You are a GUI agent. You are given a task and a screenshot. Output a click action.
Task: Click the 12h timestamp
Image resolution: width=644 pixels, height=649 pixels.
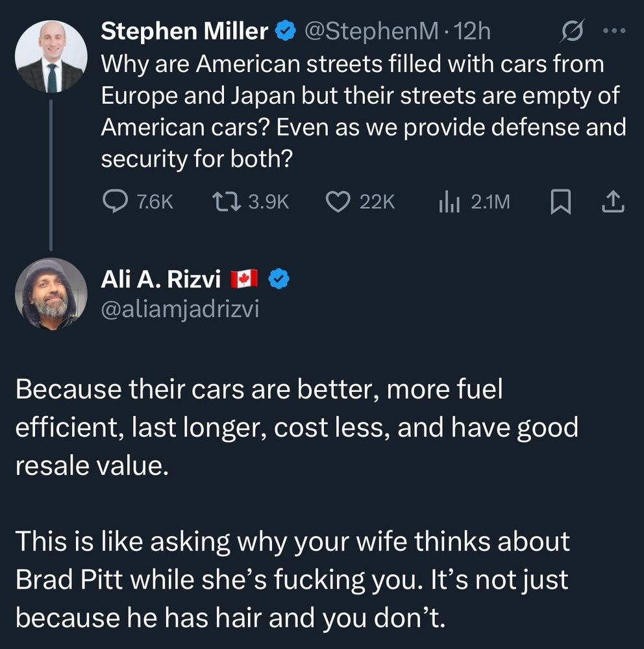473,31
